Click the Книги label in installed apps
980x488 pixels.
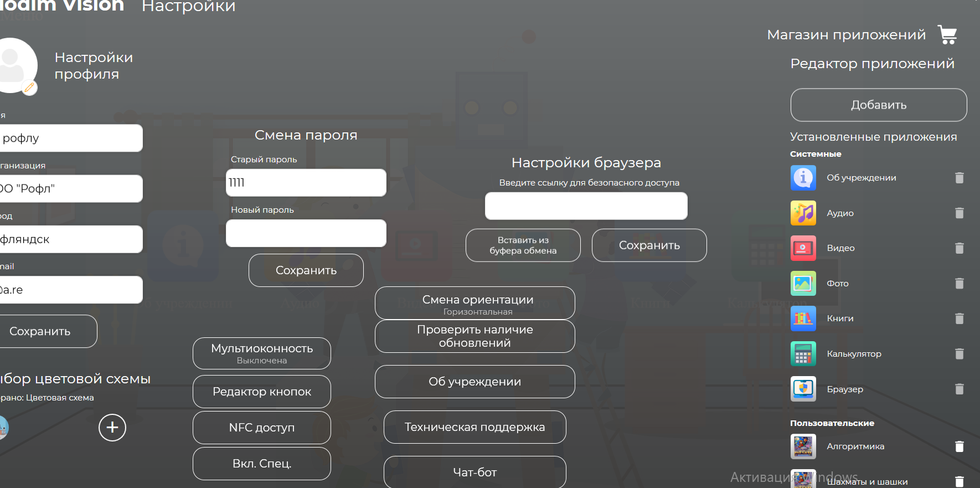coord(840,319)
